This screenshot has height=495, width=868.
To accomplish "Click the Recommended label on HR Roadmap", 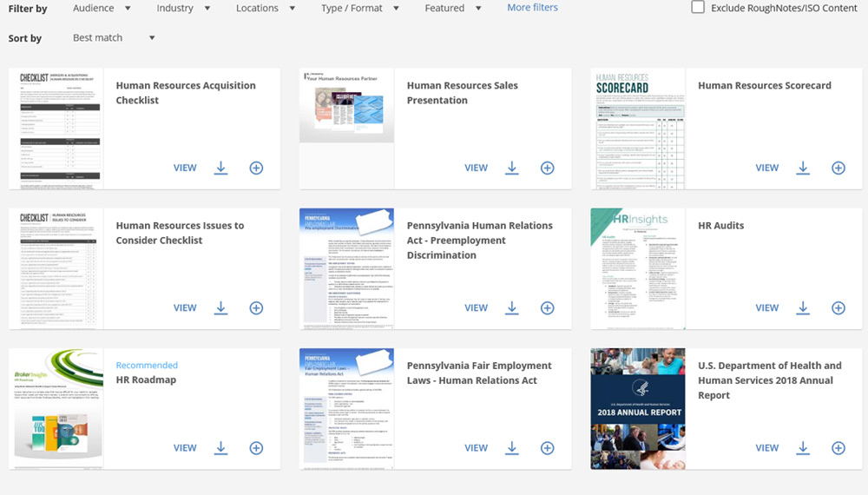I will point(147,365).
